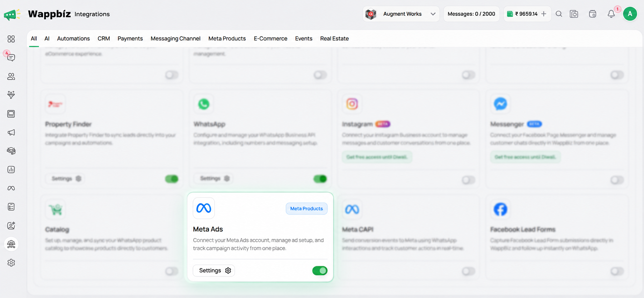Disable the Meta Ads toggle
The height and width of the screenshot is (298, 644).
coord(320,270)
